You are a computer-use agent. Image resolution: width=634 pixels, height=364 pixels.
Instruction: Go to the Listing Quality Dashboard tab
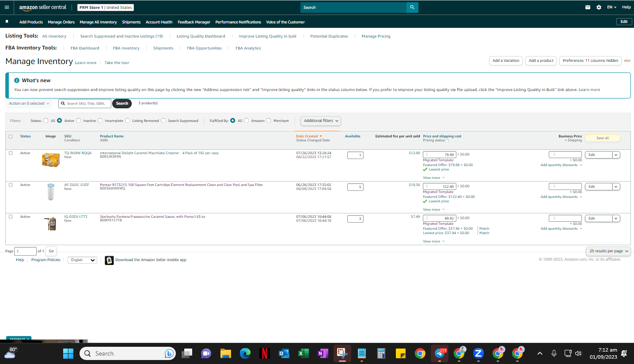(x=201, y=36)
